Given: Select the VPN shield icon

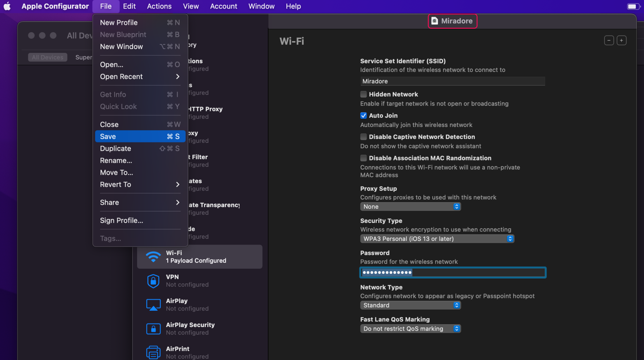Looking at the screenshot, I should coord(153,281).
